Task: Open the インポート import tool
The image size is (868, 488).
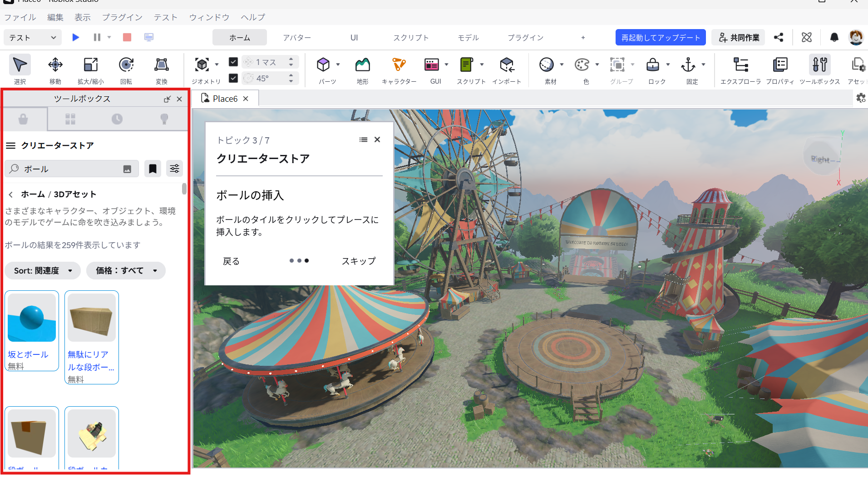Action: coord(507,69)
